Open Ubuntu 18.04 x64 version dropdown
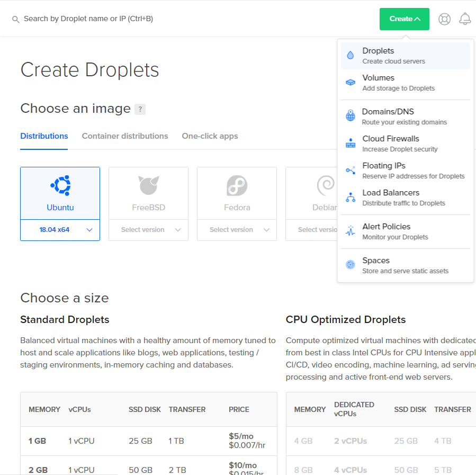The image size is (476, 475). click(60, 230)
